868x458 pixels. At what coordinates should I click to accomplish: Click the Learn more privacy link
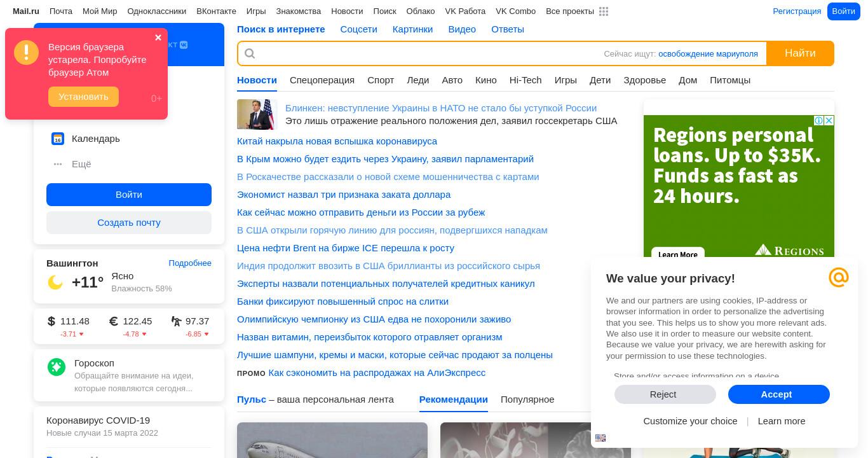[x=782, y=421]
